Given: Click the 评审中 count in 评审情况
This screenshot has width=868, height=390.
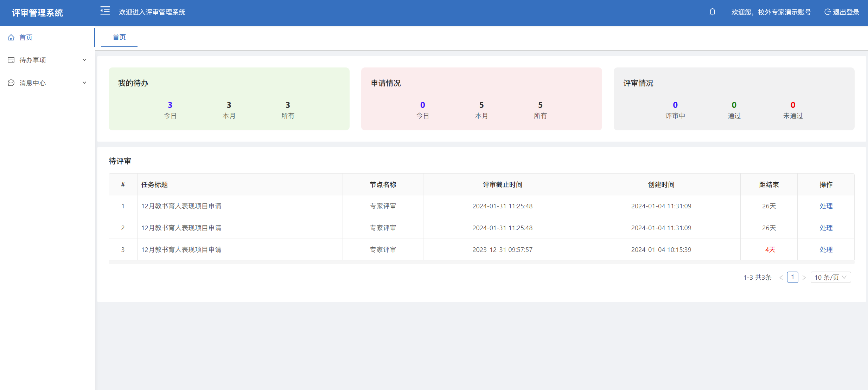Looking at the screenshot, I should 675,105.
